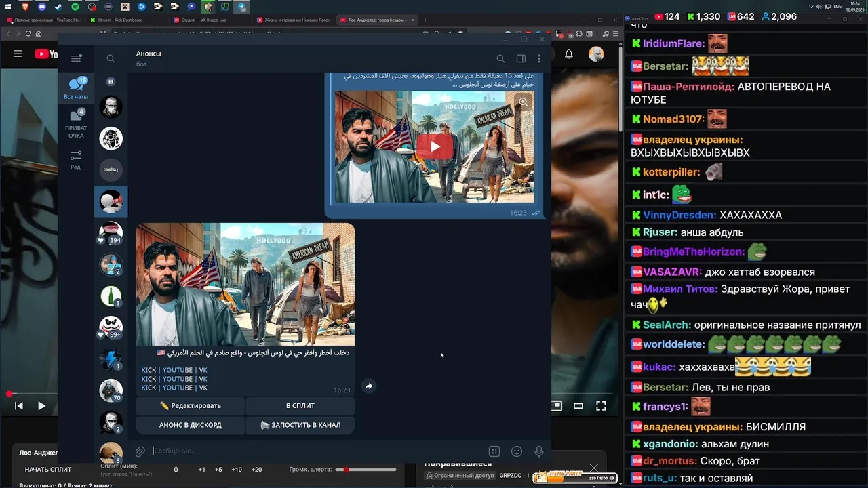
Task: Click the attach file paperclip icon
Action: tap(140, 451)
